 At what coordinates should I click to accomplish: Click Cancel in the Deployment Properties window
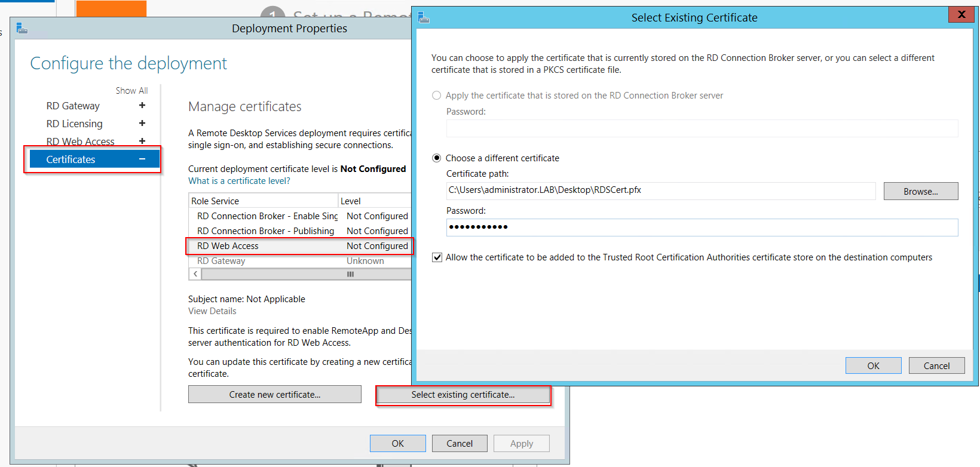[459, 444]
